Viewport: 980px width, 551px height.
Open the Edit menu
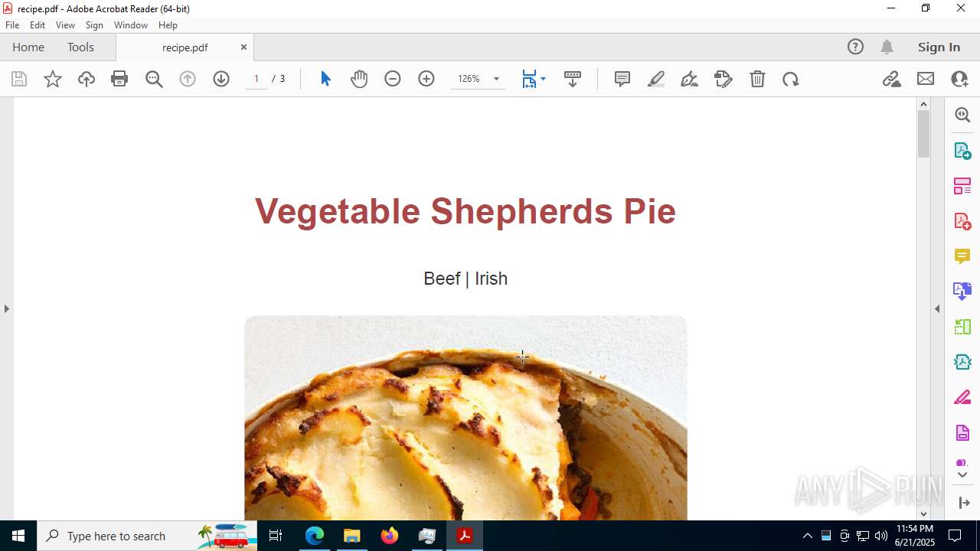(38, 25)
